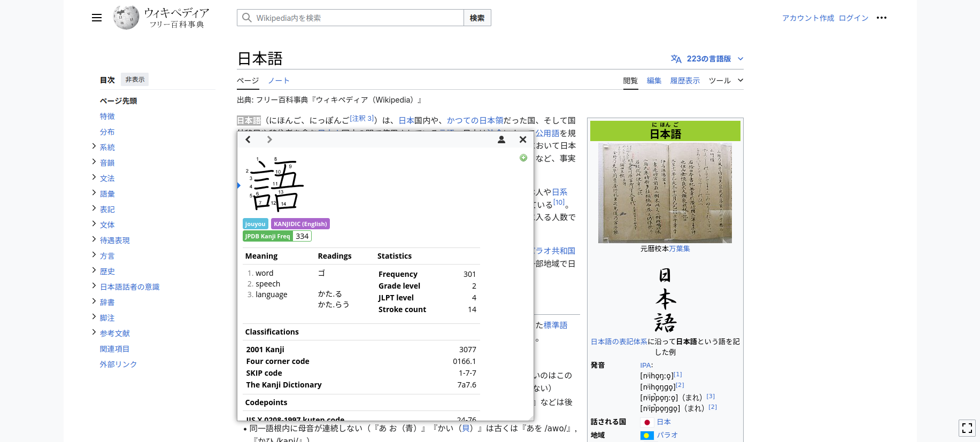Open the 履歴表示 history tab

point(685,81)
